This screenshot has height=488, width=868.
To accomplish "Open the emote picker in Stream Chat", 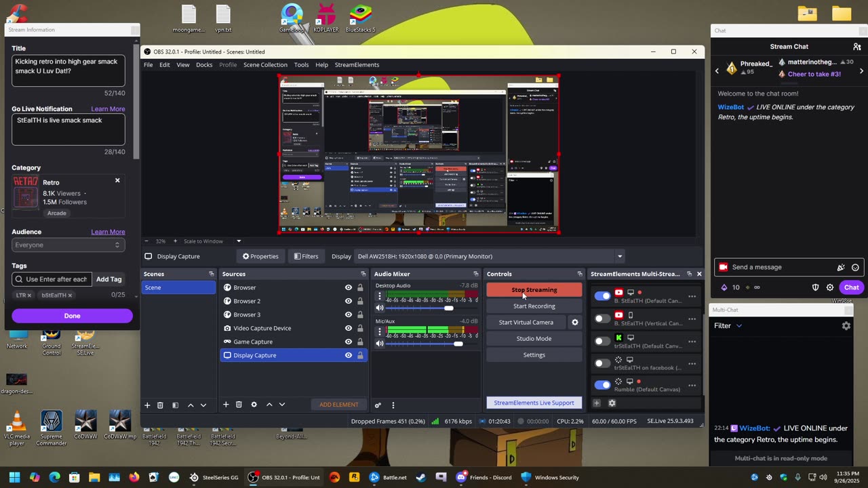I will coord(855,267).
